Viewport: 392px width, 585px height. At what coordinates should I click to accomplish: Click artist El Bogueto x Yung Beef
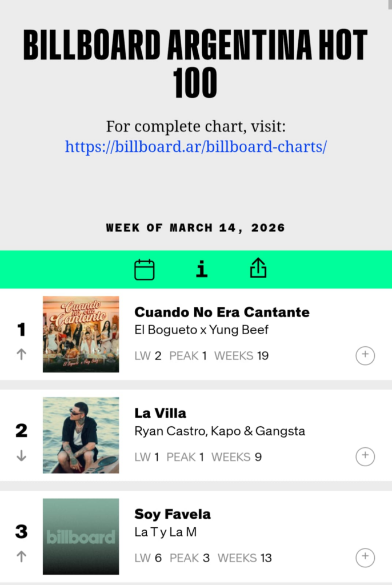click(201, 330)
